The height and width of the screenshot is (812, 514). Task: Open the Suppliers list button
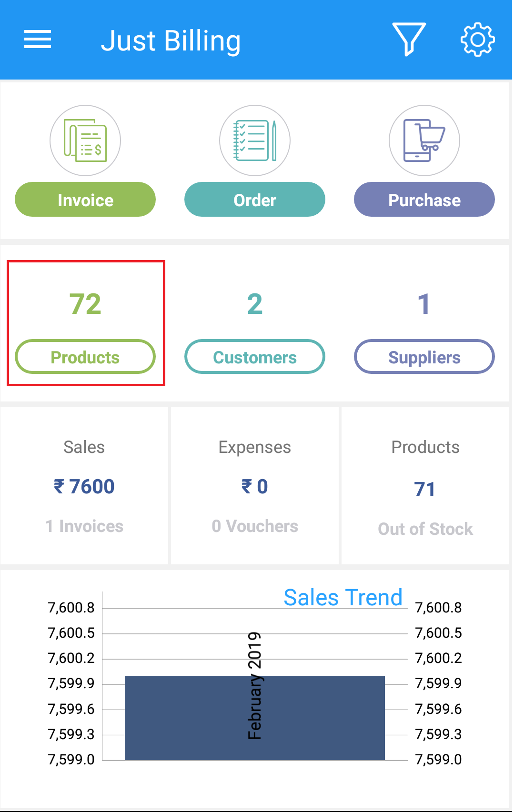(424, 357)
